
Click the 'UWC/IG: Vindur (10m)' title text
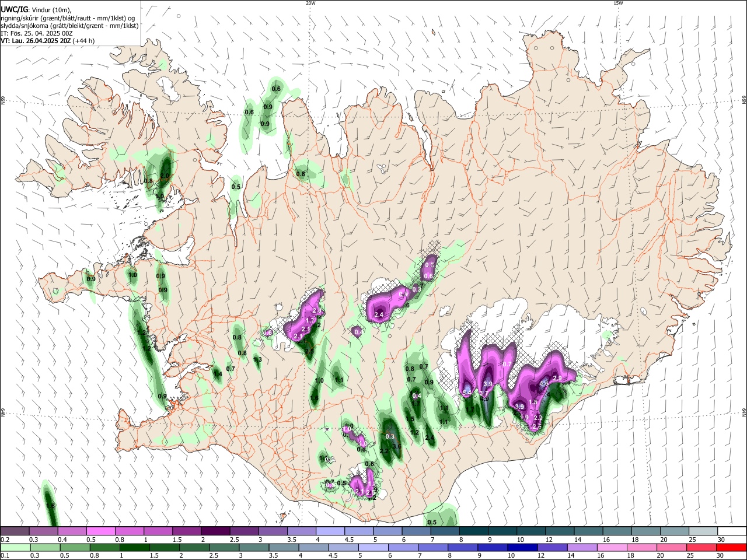tap(36, 9)
